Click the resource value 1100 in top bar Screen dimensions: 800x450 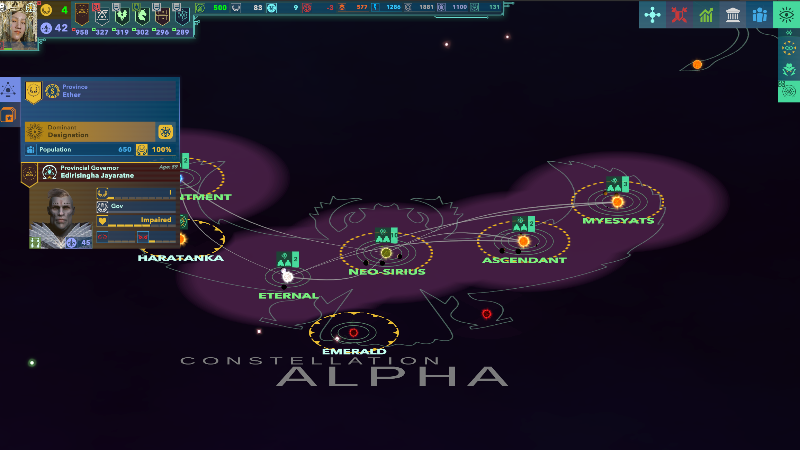click(459, 8)
